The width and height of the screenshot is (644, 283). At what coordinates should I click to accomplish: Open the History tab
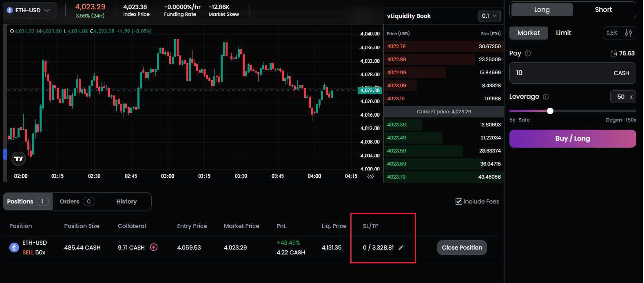pyautogui.click(x=126, y=201)
